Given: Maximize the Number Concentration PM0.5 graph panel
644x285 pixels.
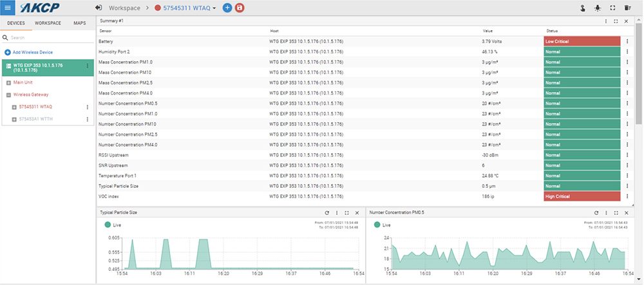Looking at the screenshot, I should 616,212.
